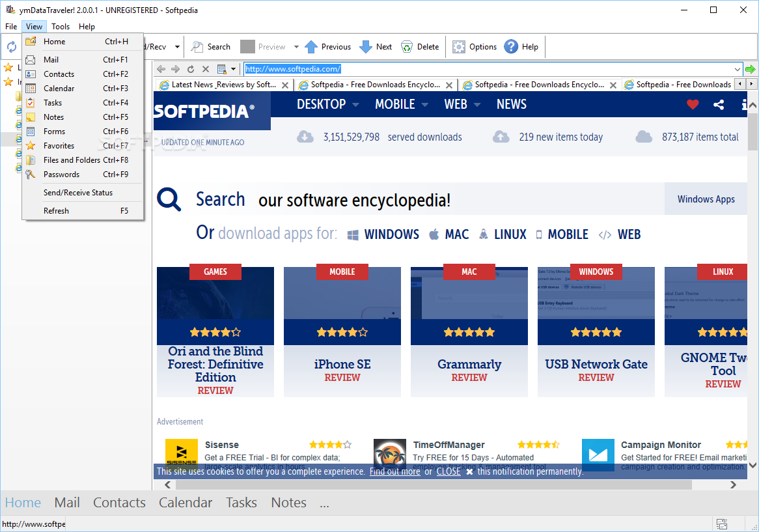Select Mail in the View menu

coord(83,59)
